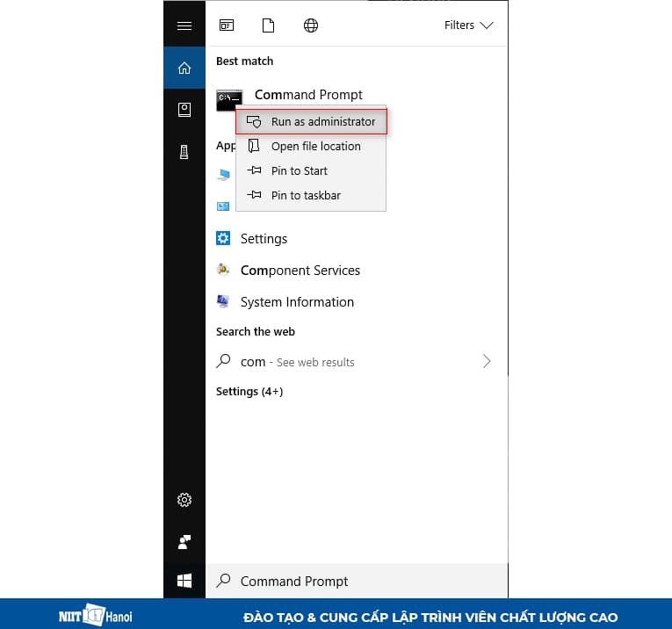Click the Best match header

coord(244,61)
